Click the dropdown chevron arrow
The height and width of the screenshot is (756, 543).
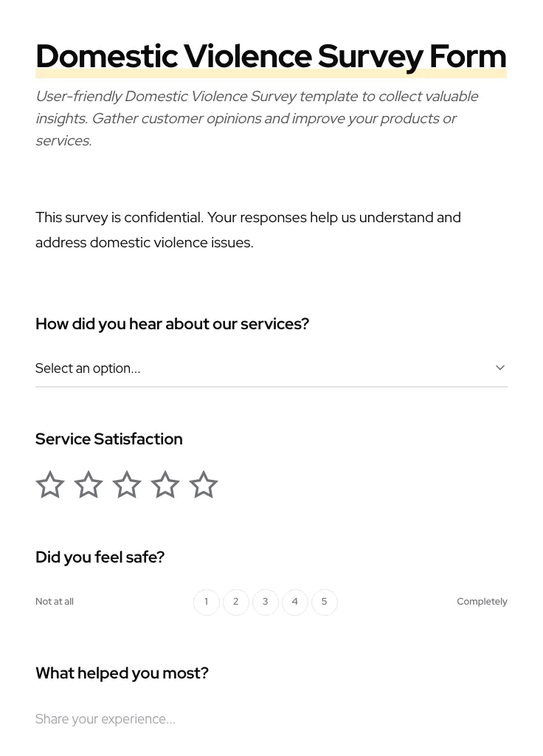coord(500,368)
